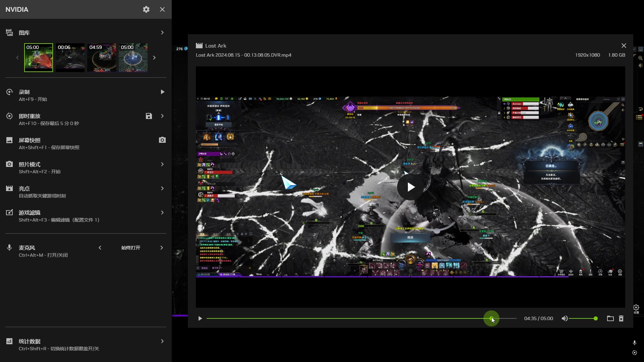Expand 游戏滤镜 game filter chevron
644x362 pixels.
click(162, 213)
